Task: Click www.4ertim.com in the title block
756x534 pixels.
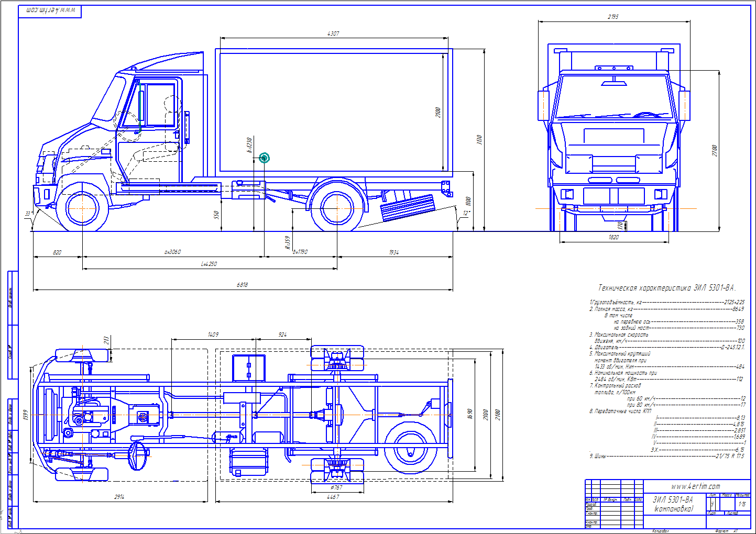Action: [x=695, y=486]
